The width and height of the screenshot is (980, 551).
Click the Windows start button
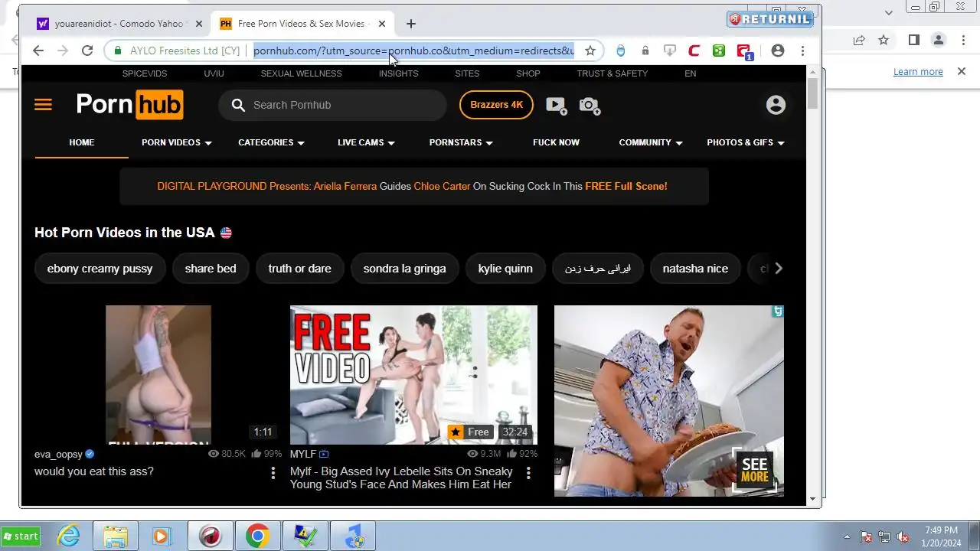pos(21,536)
